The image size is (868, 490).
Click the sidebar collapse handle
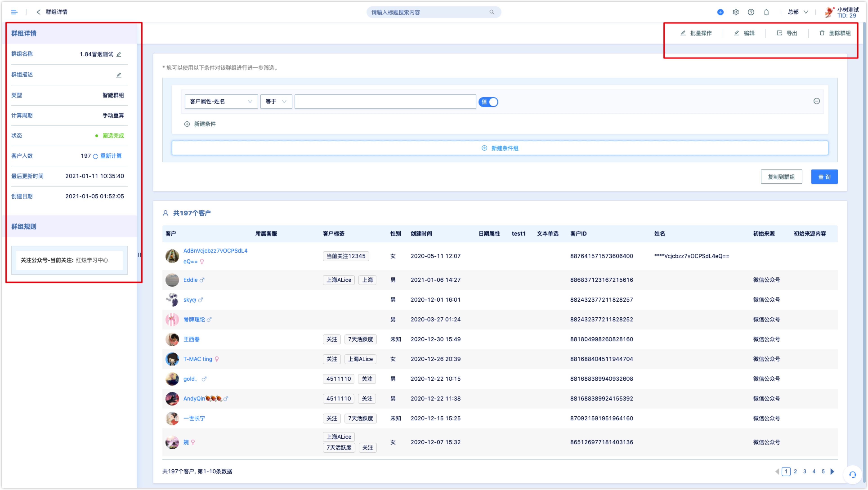pyautogui.click(x=139, y=255)
